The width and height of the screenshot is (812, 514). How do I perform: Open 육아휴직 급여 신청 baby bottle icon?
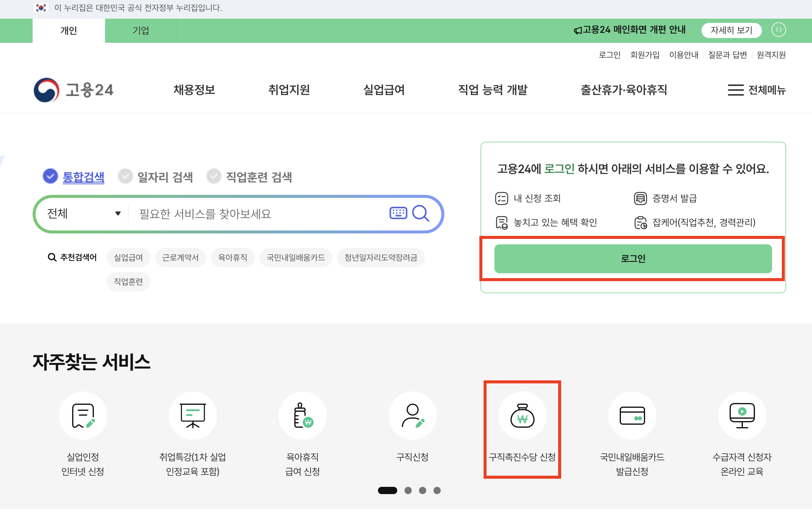[x=302, y=416]
